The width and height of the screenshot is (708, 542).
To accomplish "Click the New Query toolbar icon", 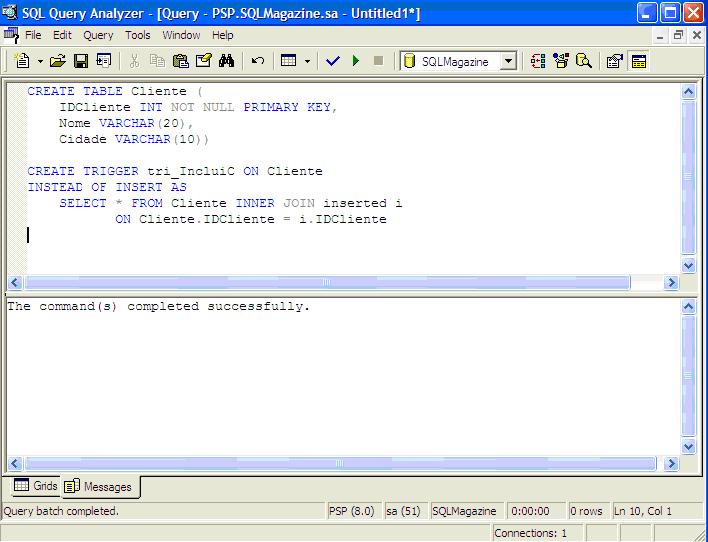I will coord(22,61).
